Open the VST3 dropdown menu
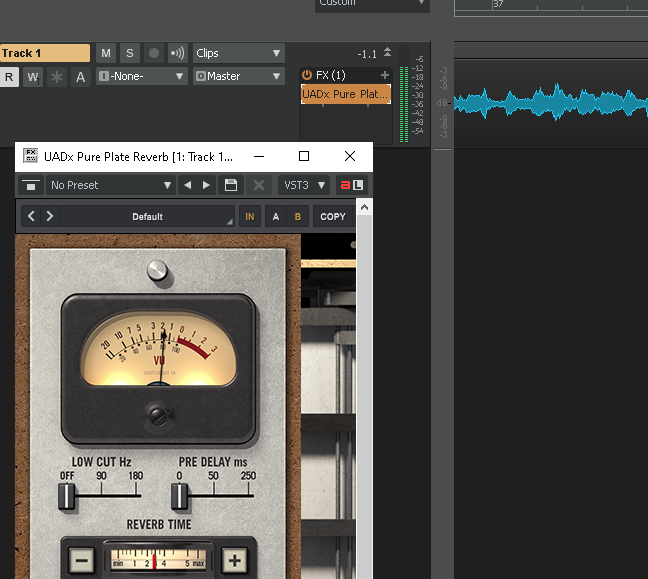This screenshot has width=648, height=579. (x=304, y=185)
